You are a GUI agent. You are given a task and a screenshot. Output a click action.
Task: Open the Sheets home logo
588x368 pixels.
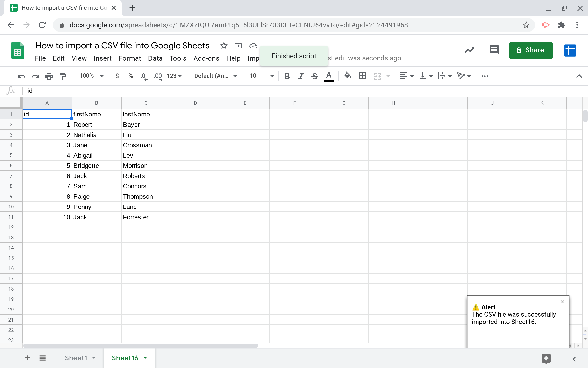tap(18, 50)
